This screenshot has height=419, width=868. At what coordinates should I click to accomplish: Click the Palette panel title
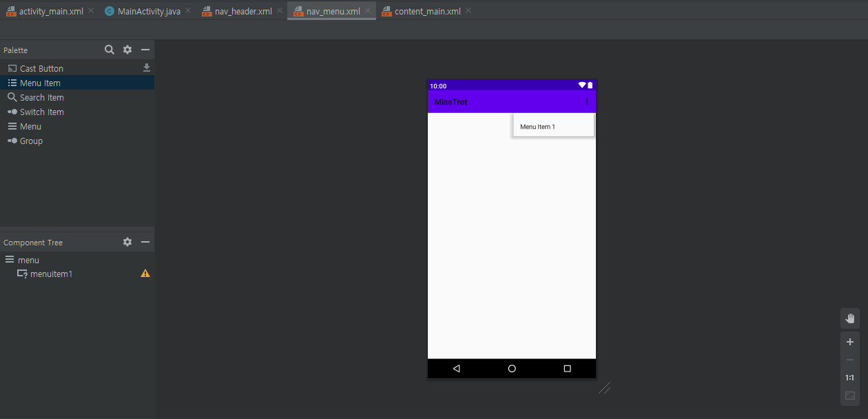16,50
